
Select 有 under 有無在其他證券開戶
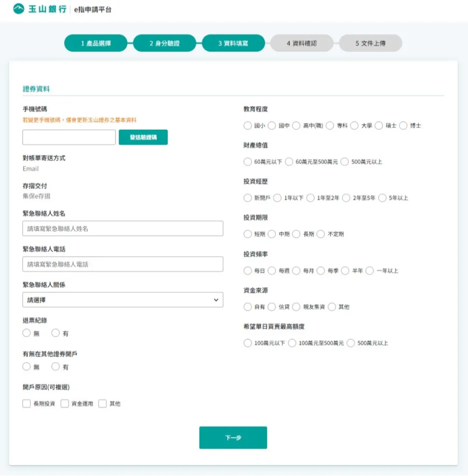(55, 367)
